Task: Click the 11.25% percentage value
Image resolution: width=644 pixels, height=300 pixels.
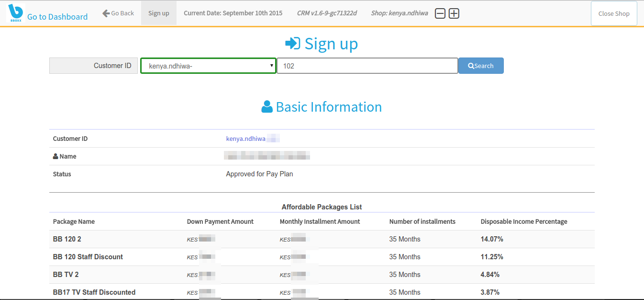Action: 492,257
